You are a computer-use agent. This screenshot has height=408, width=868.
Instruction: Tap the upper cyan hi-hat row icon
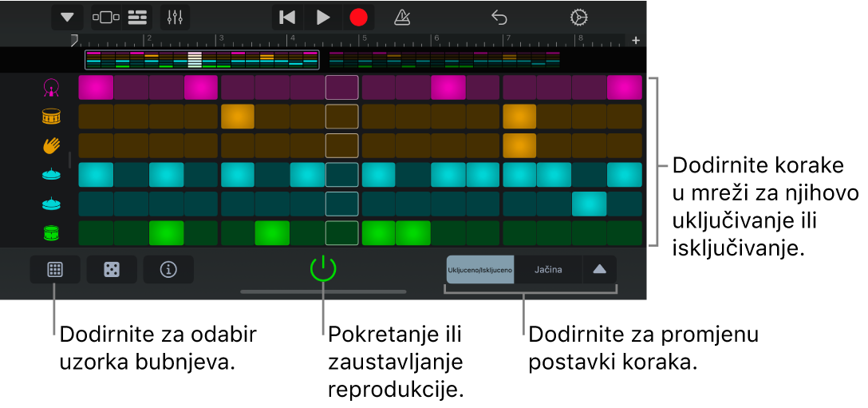(x=52, y=175)
